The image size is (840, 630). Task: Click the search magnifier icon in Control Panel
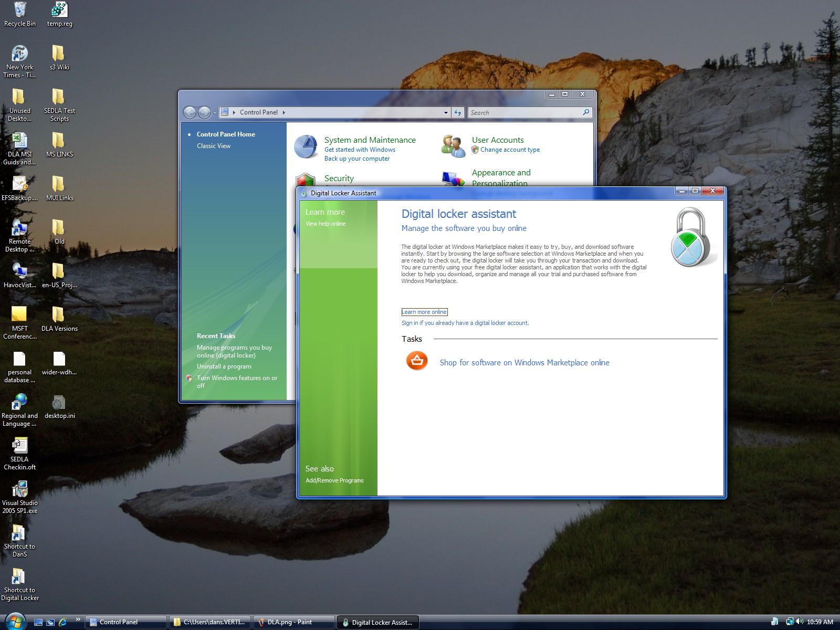point(586,112)
